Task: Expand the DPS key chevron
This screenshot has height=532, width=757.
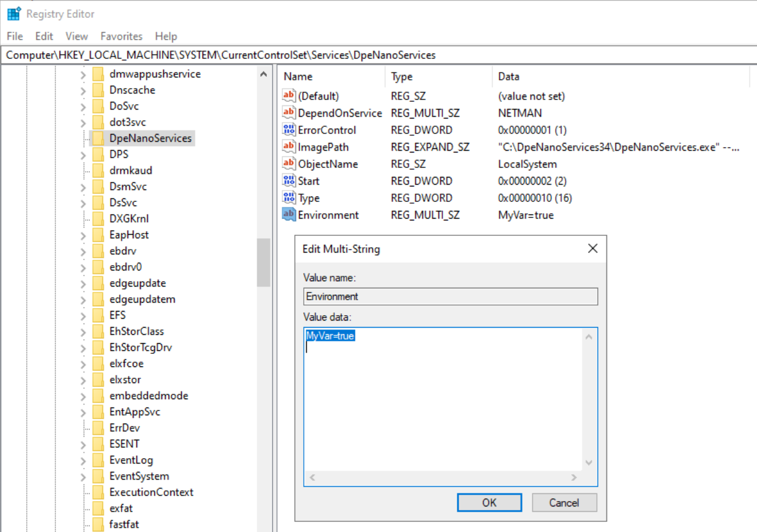Action: coord(83,155)
